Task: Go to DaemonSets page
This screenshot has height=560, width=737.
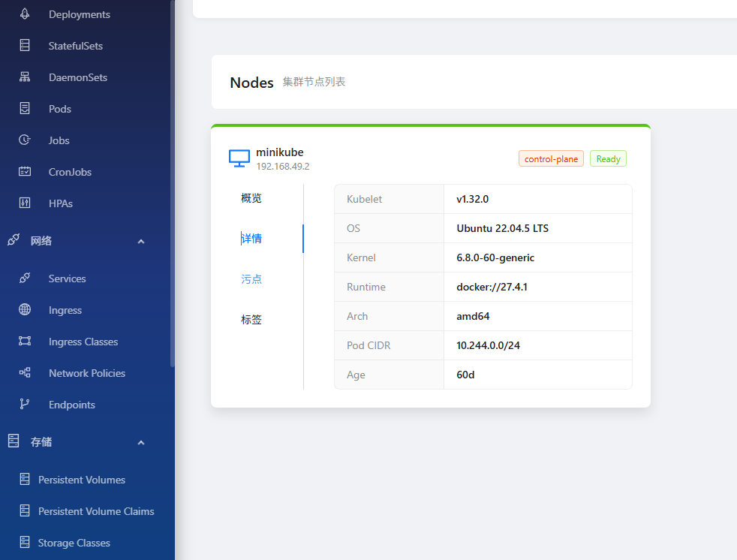Action: tap(78, 77)
